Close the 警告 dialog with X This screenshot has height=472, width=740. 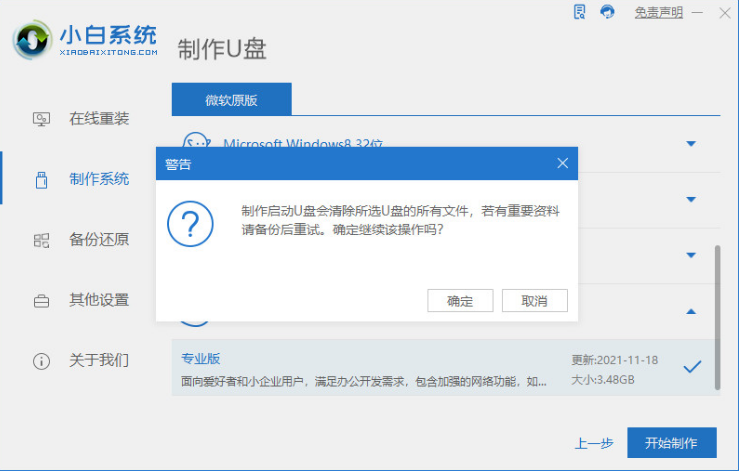(x=563, y=163)
